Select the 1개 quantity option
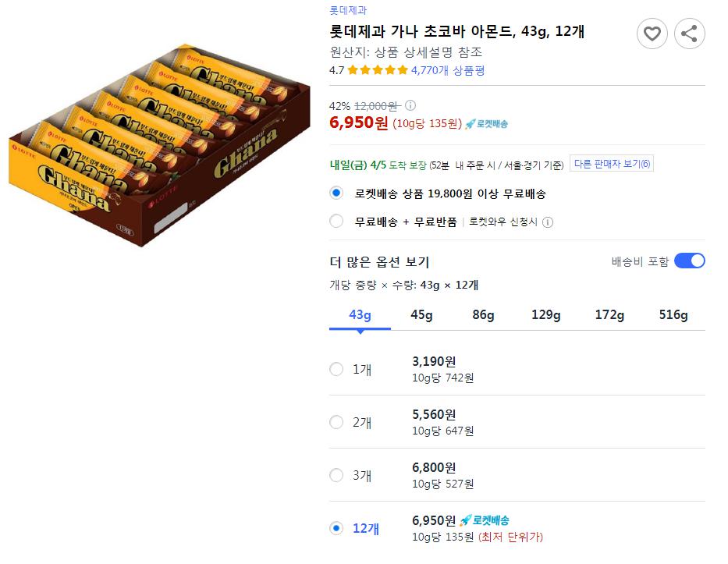 click(x=336, y=369)
